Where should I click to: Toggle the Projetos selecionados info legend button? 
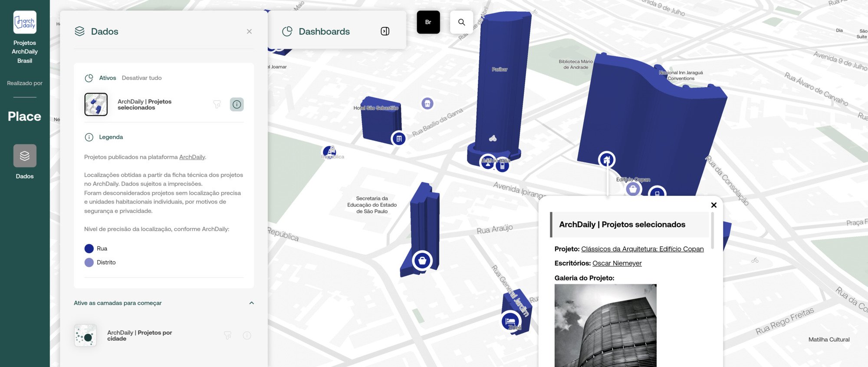(237, 104)
